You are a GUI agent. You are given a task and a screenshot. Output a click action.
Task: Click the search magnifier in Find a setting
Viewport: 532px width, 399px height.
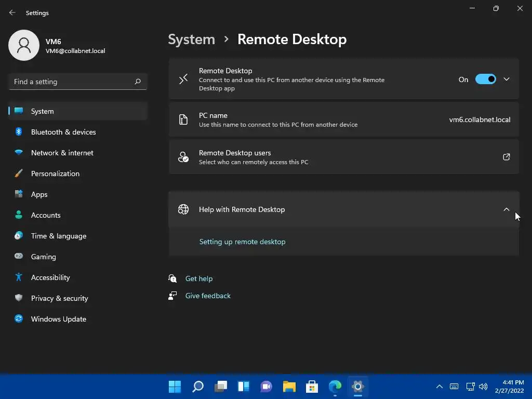click(x=137, y=82)
